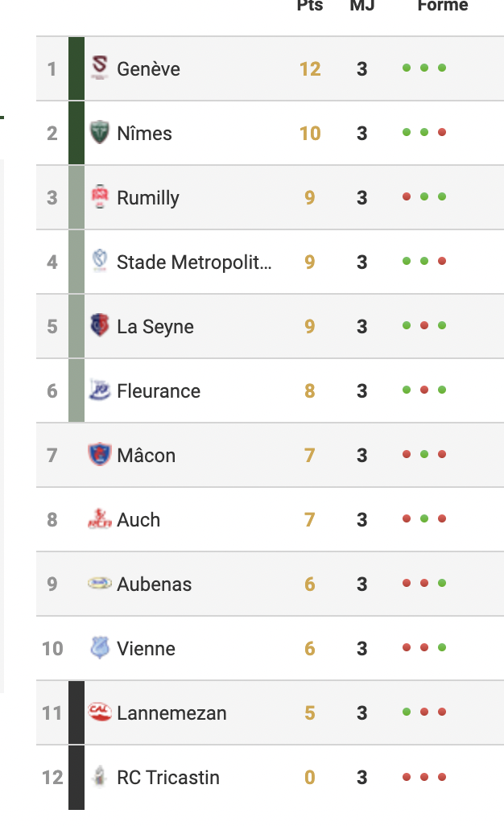
Task: Click the Nîmes green shield crest
Action: coord(100,132)
